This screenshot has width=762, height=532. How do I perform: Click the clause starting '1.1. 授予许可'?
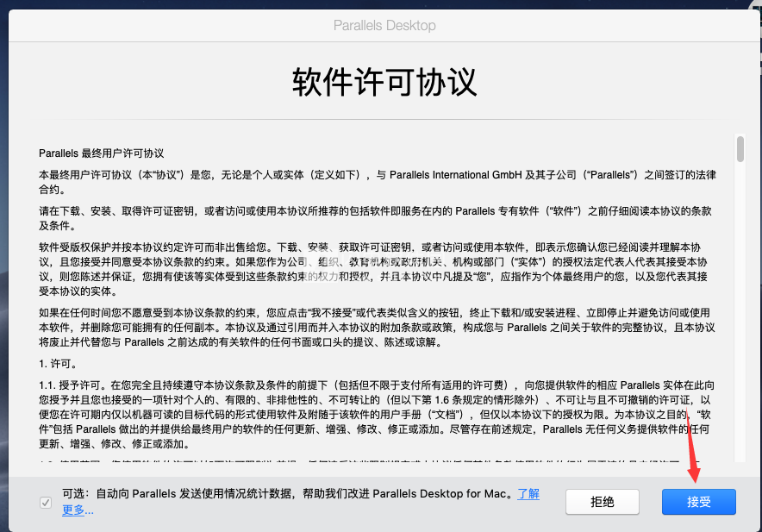tap(377, 415)
